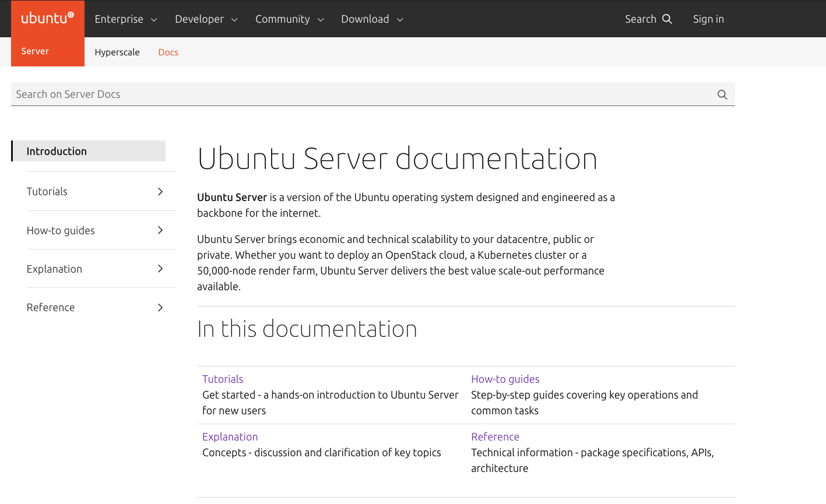The image size is (826, 504).
Task: Expand the Reference sidebar section
Action: [x=160, y=307]
